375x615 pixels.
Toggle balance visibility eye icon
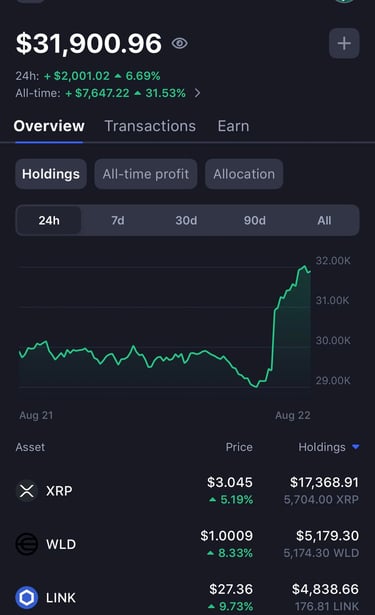180,43
